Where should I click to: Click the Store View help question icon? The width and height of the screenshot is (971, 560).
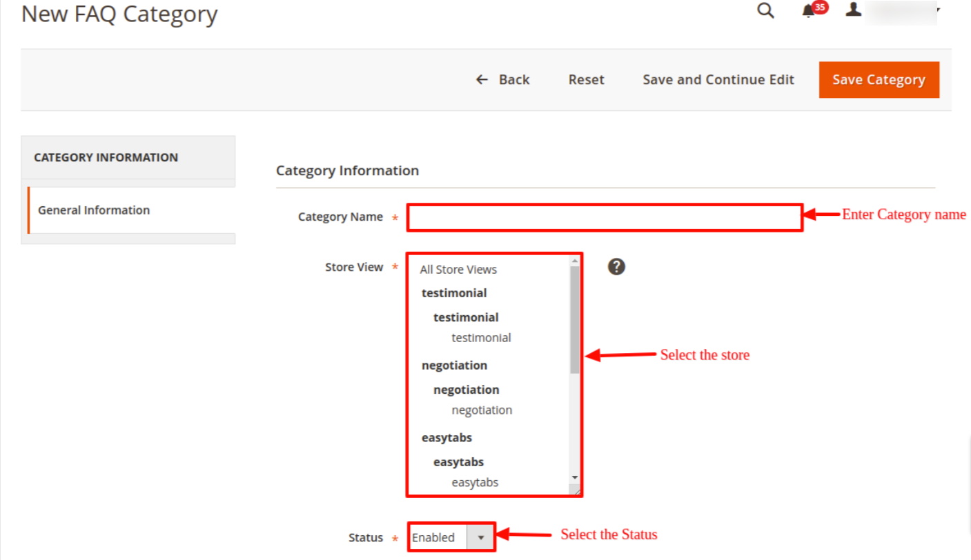[616, 267]
